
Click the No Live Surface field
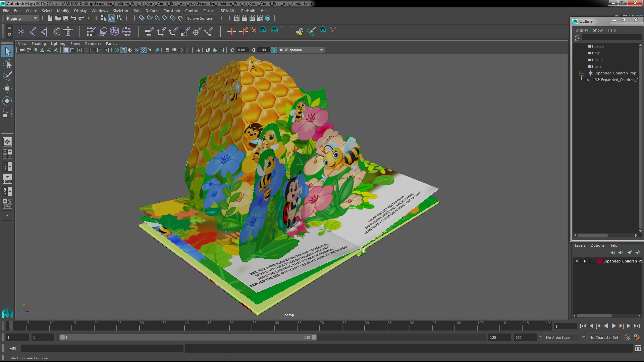point(201,18)
